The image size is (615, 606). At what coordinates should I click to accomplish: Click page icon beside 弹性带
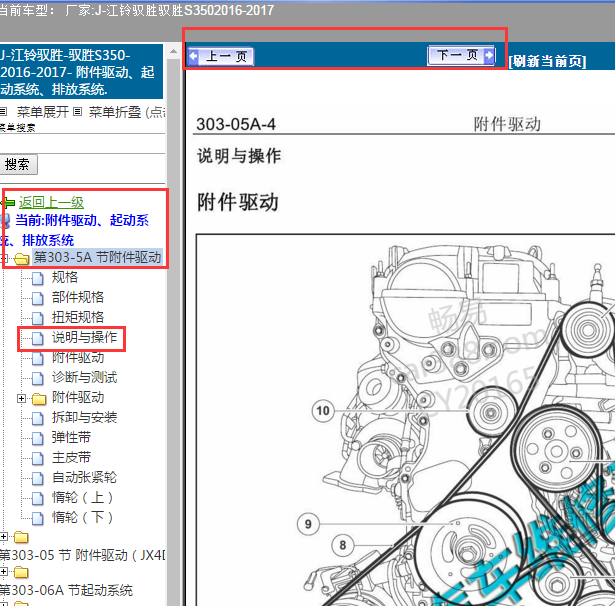click(38, 439)
